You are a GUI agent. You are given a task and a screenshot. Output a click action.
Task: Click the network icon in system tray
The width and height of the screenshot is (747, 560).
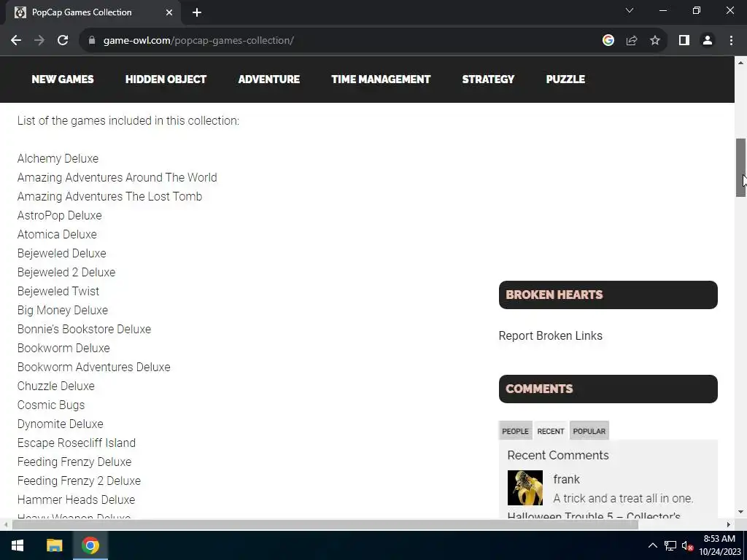(670, 545)
